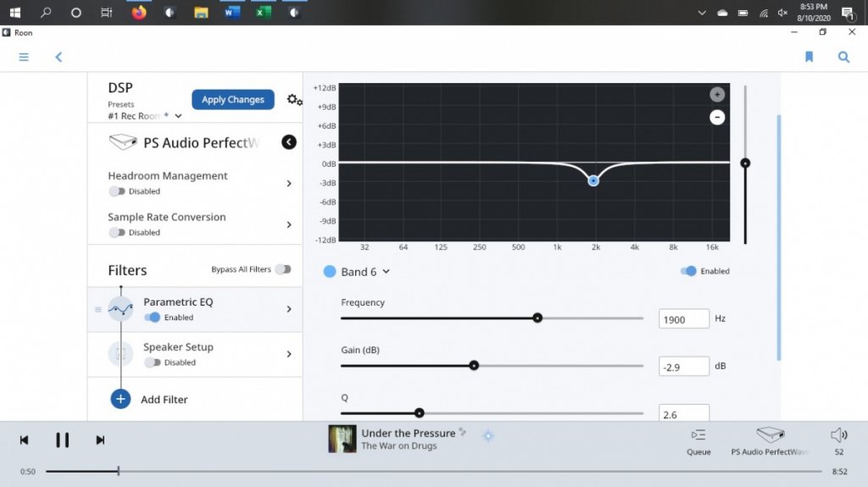The image size is (868, 487).
Task: Click the Gain input field showing -2.9
Action: click(x=684, y=367)
